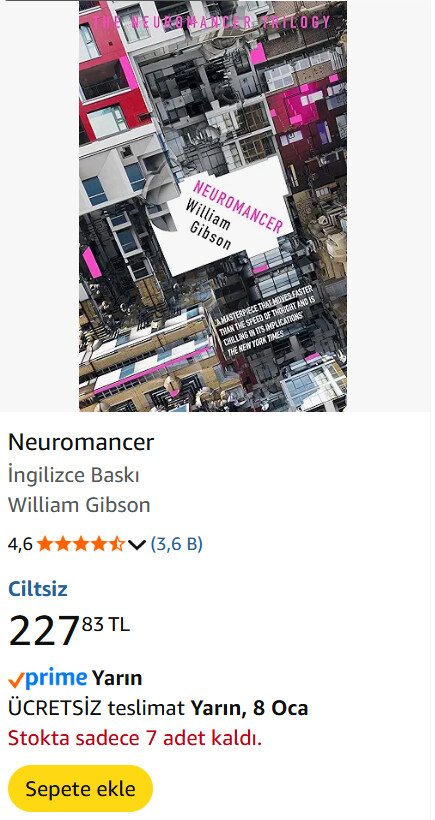Expand the rating breakdown chevron
The width and height of the screenshot is (435, 820).
136,545
